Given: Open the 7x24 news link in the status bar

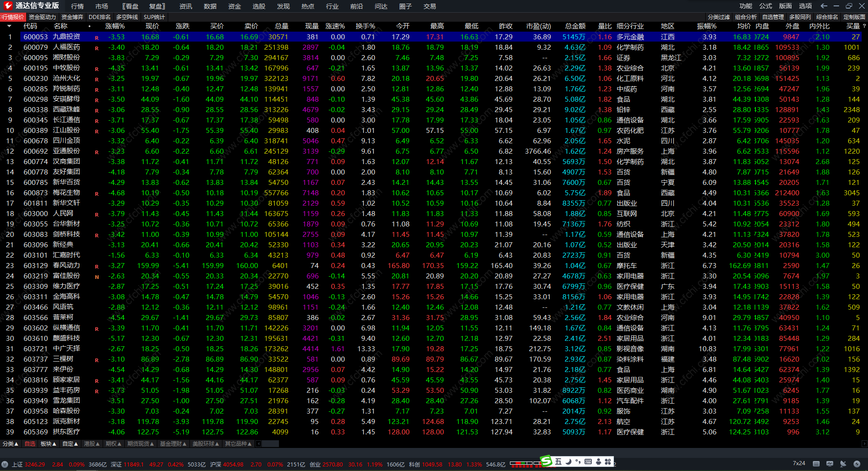Looking at the screenshot, I should pyautogui.click(x=799, y=463).
